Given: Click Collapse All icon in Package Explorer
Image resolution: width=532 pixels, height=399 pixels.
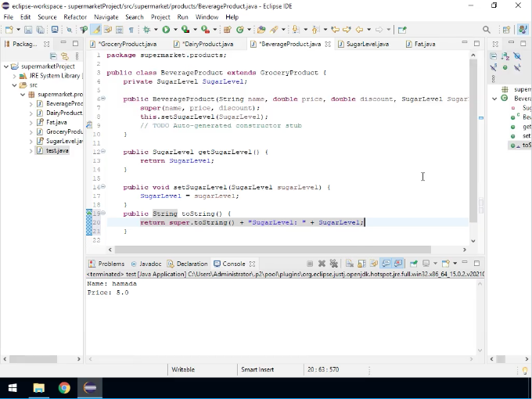Looking at the screenshot, I should (x=53, y=56).
